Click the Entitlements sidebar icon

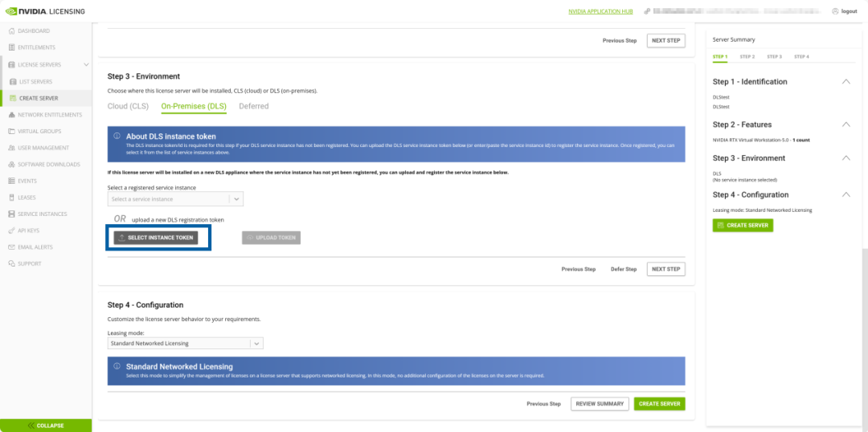point(11,47)
